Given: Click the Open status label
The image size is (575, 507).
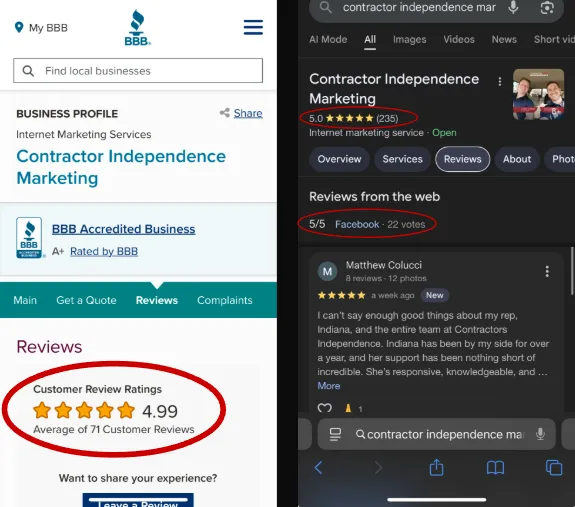Looking at the screenshot, I should [x=444, y=133].
